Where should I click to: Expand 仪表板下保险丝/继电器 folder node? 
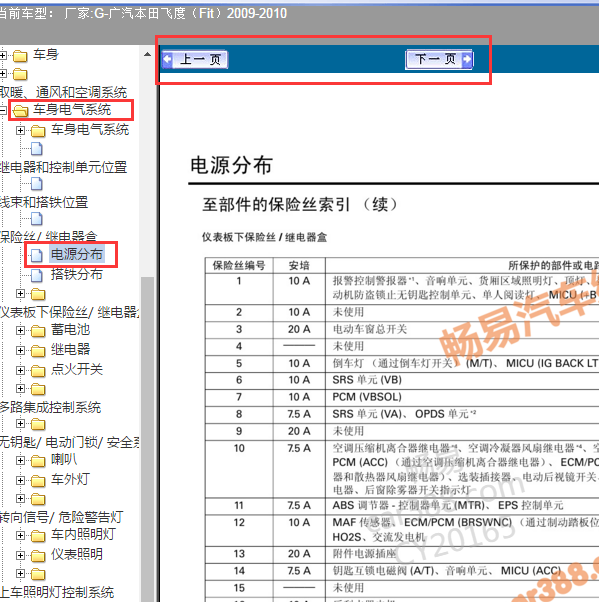pyautogui.click(x=20, y=294)
